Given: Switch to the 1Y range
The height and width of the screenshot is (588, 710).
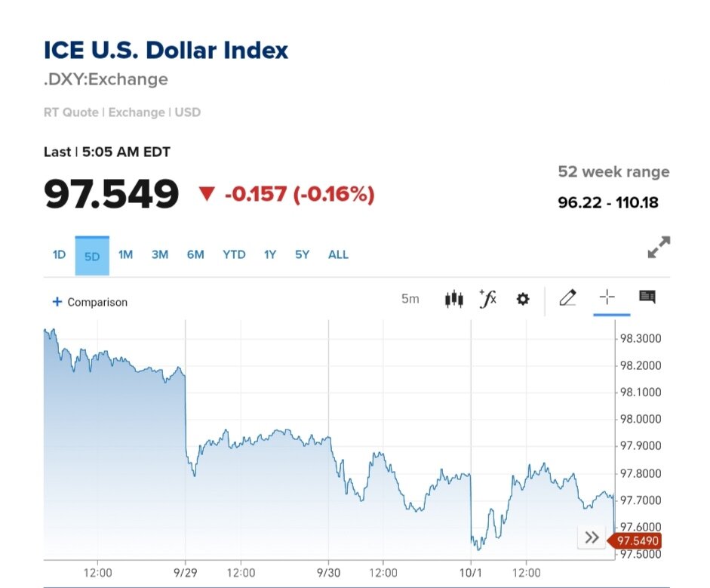Looking at the screenshot, I should (270, 254).
